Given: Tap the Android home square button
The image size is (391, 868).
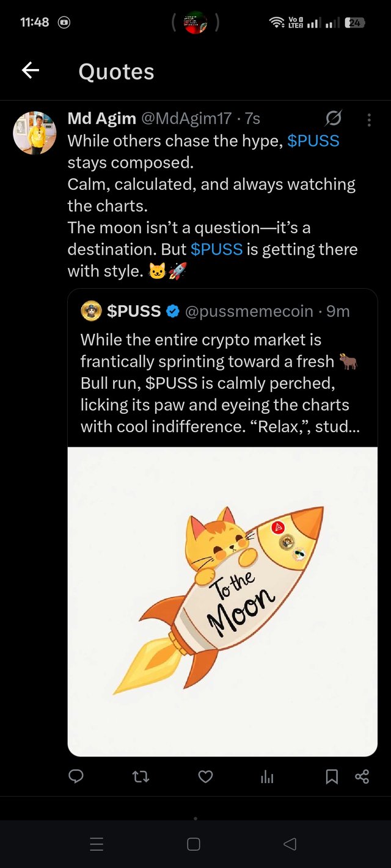Looking at the screenshot, I should point(194,844).
